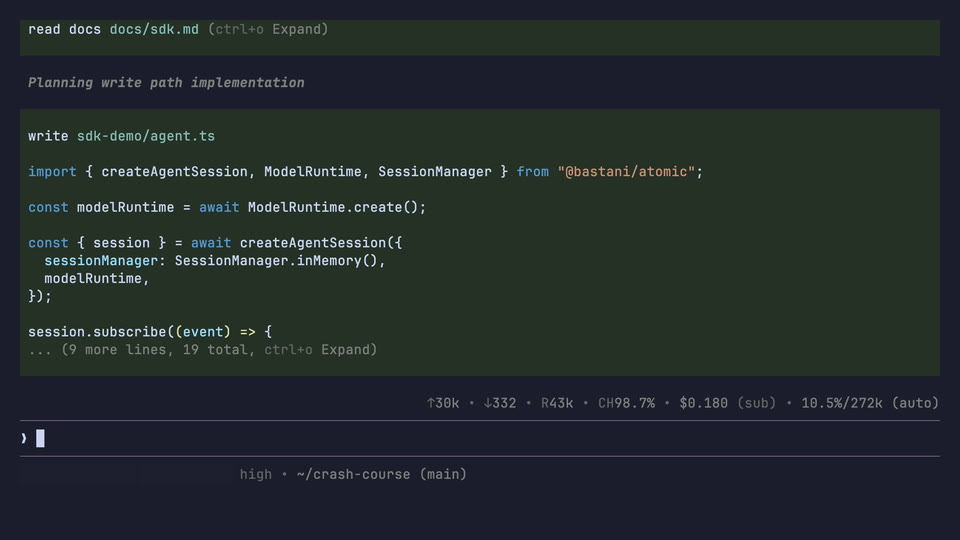Expand the read docs docs/sdk.md block

click(x=268, y=29)
